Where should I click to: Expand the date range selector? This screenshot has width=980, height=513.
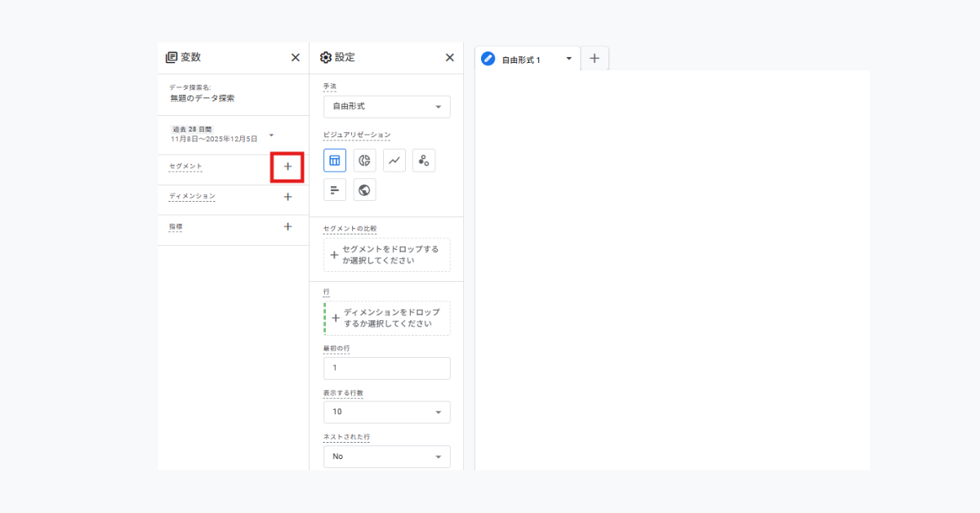(271, 136)
